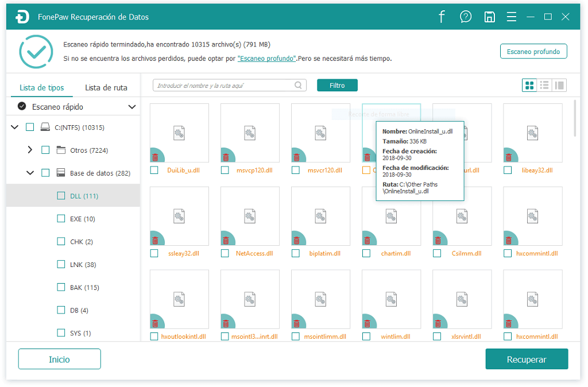The image size is (588, 387).
Task: Click the save scan result icon
Action: coord(489,17)
